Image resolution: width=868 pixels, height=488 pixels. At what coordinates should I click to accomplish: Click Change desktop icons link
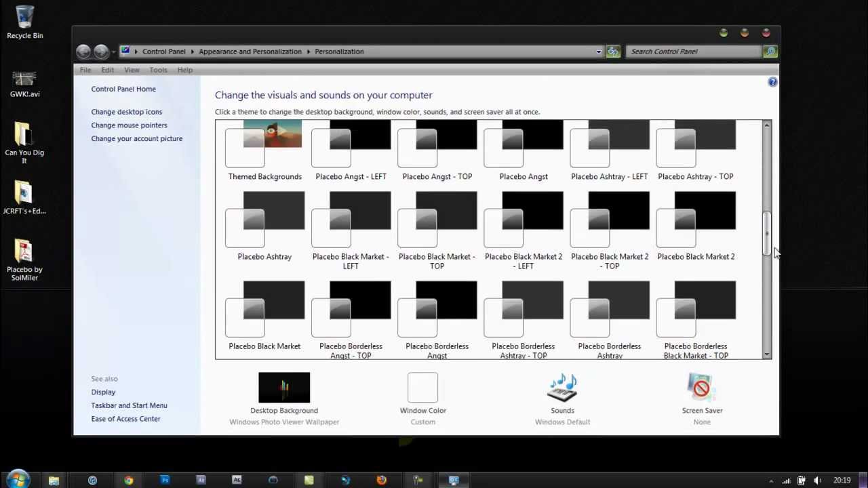(127, 112)
